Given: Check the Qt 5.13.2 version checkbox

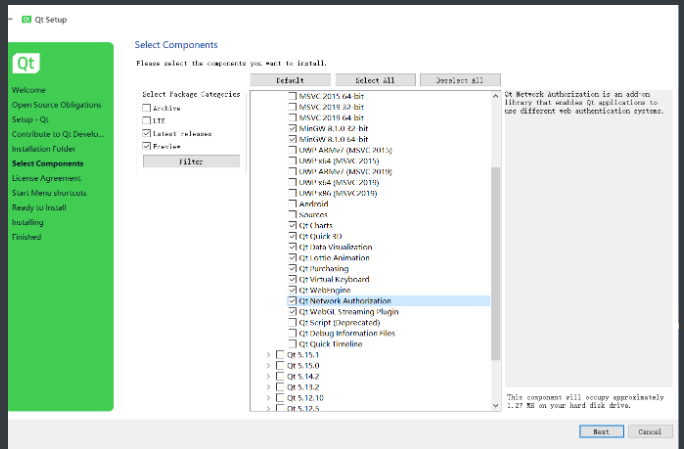Looking at the screenshot, I should click(x=280, y=387).
